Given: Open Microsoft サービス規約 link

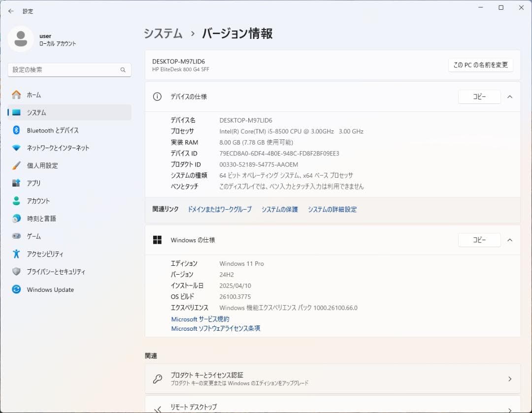Looking at the screenshot, I should pyautogui.click(x=199, y=319).
